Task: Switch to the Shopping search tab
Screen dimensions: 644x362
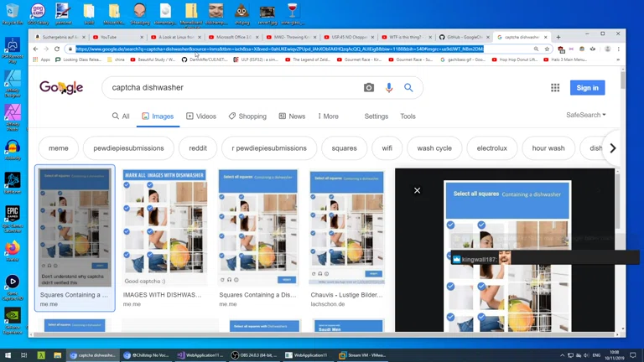Action: pyautogui.click(x=247, y=116)
